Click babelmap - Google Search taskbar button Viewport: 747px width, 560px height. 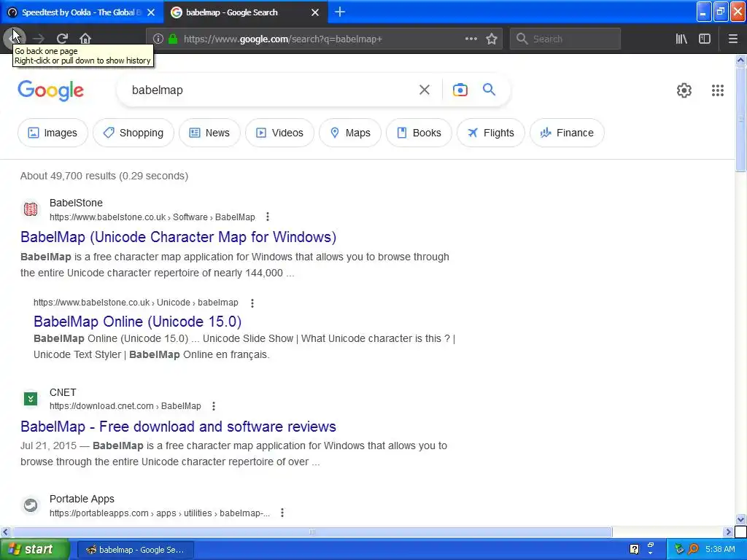pos(136,550)
